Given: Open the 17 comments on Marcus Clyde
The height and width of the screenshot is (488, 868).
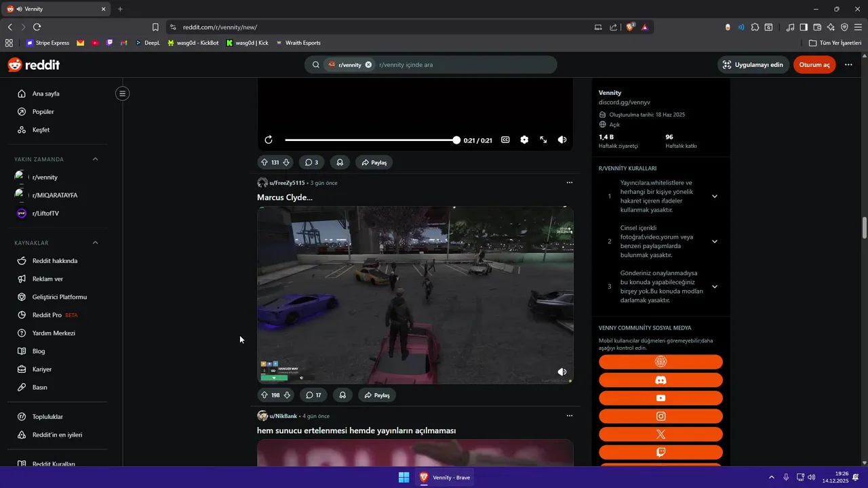Looking at the screenshot, I should tap(313, 395).
